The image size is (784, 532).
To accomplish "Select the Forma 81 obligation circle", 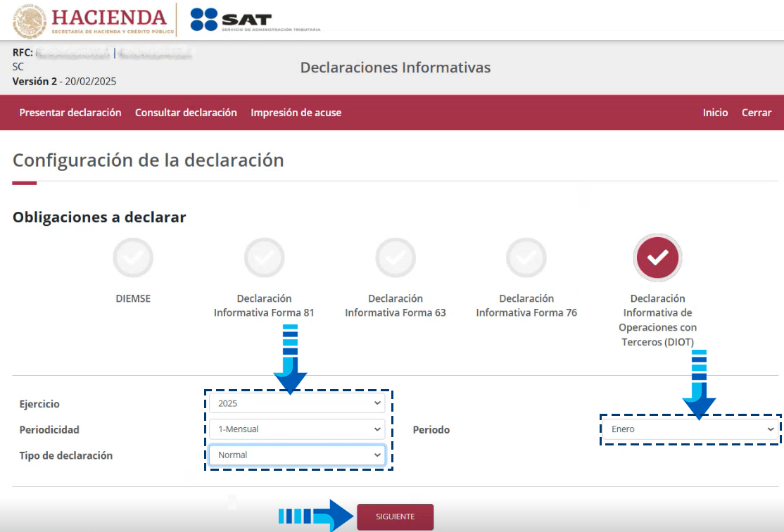I will coord(264,258).
